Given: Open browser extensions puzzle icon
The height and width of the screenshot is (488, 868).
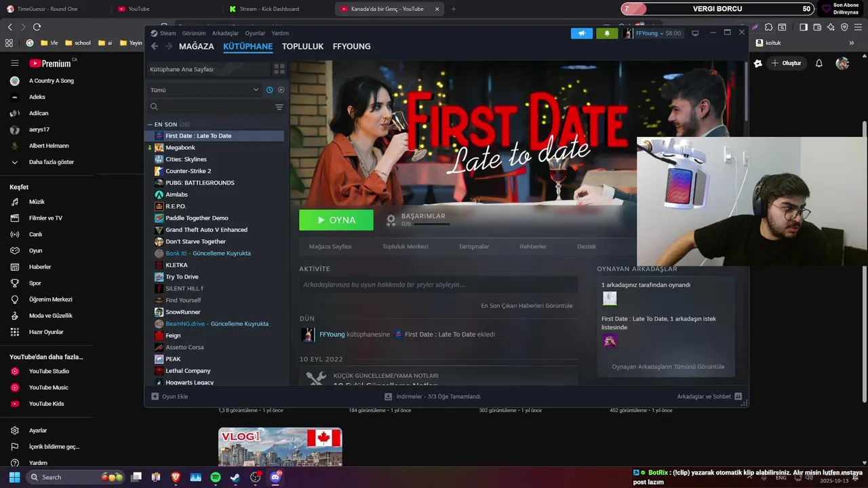Looking at the screenshot, I should pos(768,27).
